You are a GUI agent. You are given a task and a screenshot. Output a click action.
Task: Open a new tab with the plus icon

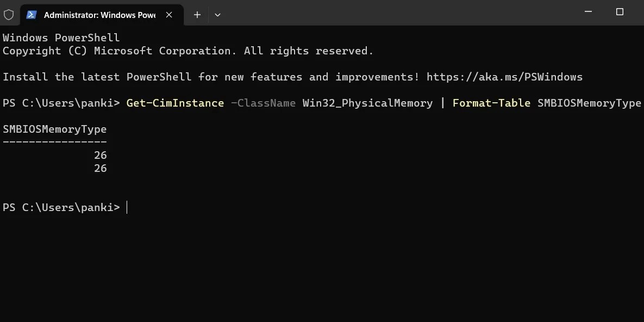pos(197,15)
